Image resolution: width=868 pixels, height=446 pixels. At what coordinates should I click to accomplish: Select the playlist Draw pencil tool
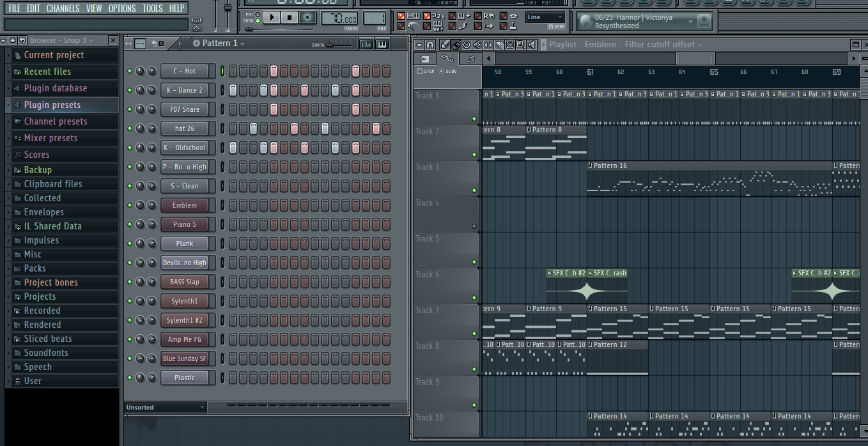point(445,45)
